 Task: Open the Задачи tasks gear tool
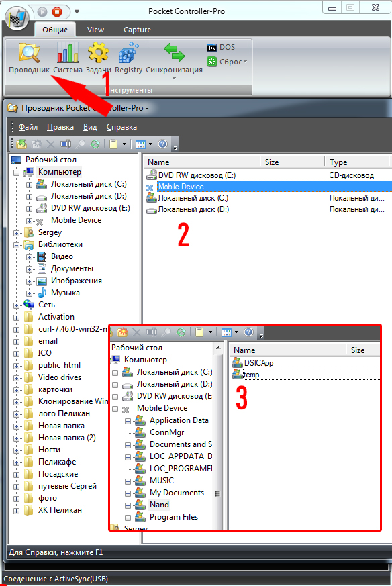[98, 58]
